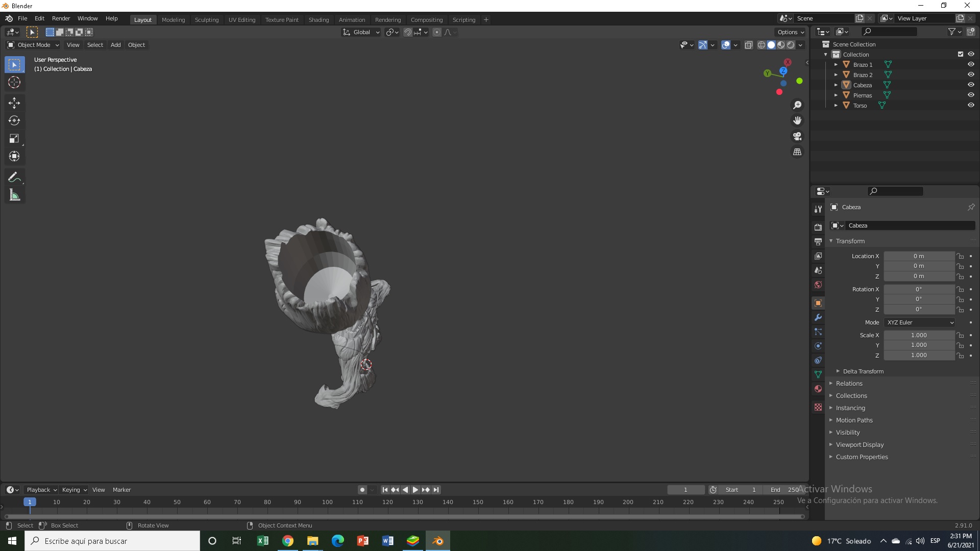980x551 pixels.
Task: Open the Material properties tab
Action: [x=818, y=389]
